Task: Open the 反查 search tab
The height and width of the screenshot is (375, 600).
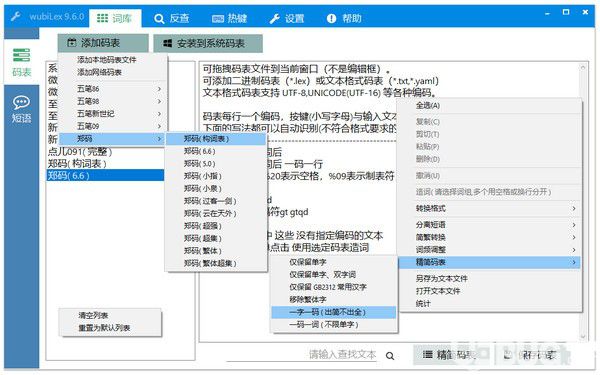Action: tap(171, 18)
